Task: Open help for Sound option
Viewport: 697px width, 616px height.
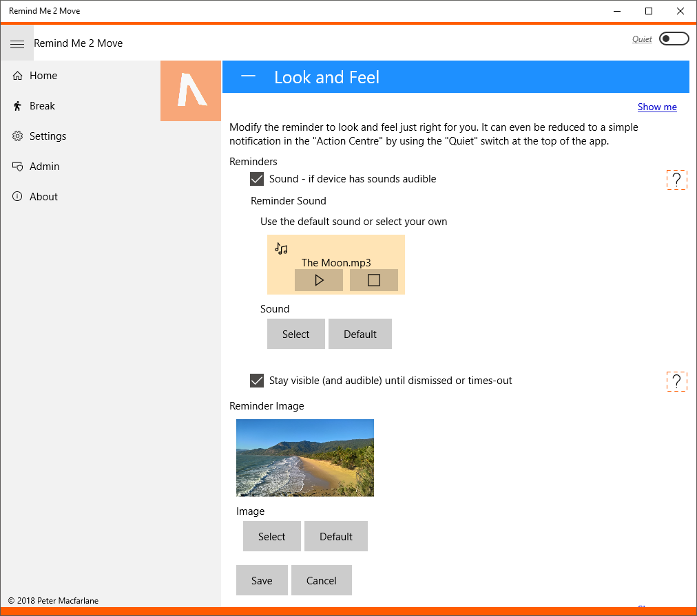Action: pyautogui.click(x=676, y=180)
